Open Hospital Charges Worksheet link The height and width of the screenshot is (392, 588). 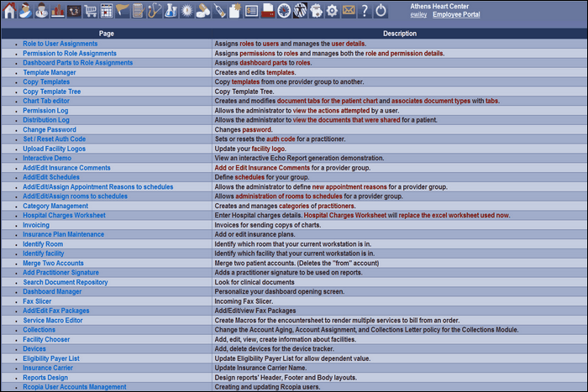click(64, 216)
